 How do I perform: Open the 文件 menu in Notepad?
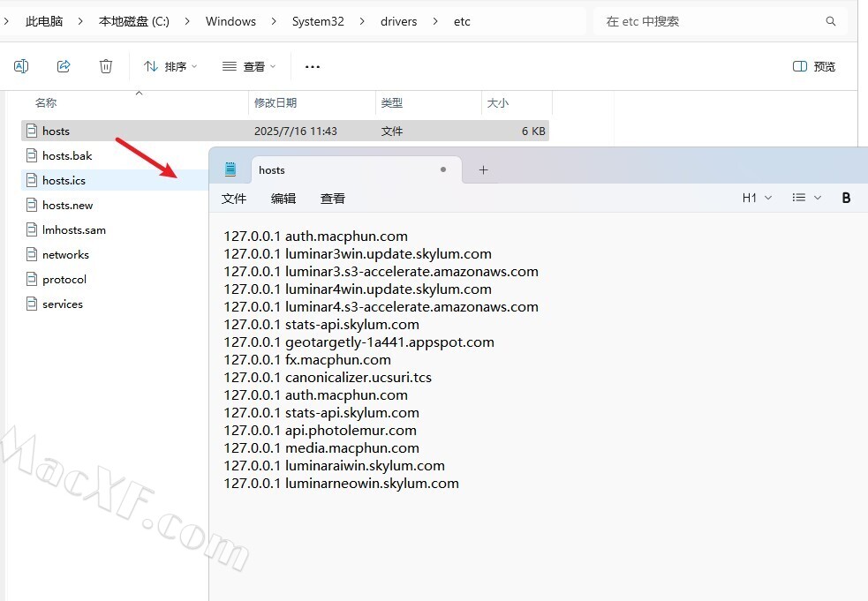234,199
